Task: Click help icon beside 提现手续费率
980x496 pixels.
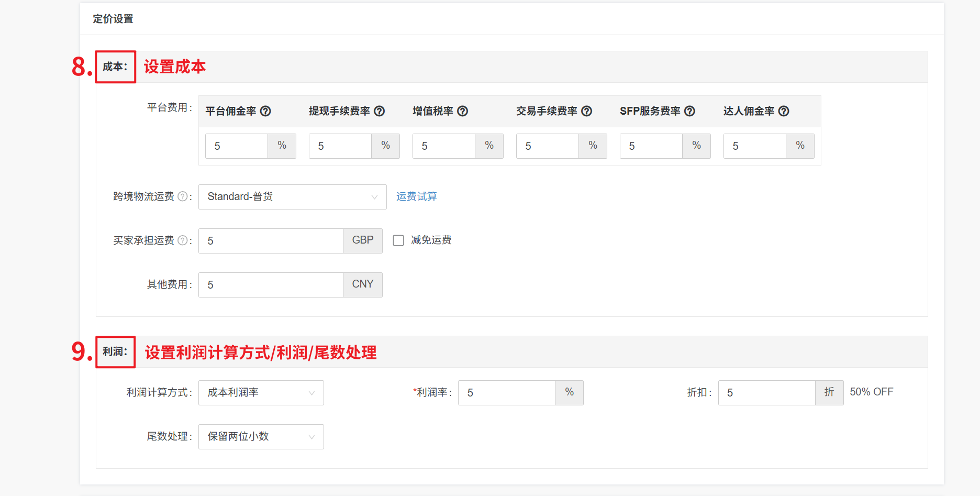Action: [380, 111]
